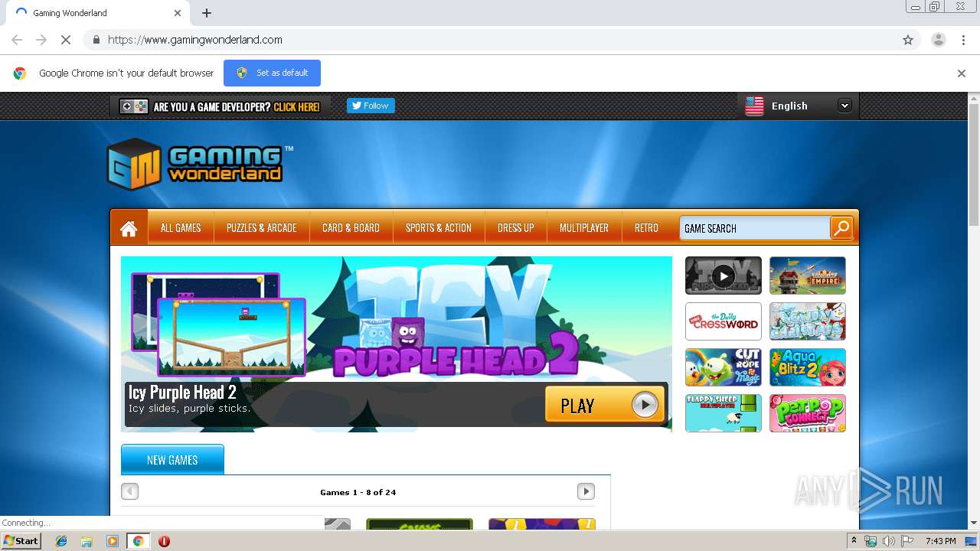Stop loading the page
Viewport: 980px width, 551px height.
(x=66, y=40)
